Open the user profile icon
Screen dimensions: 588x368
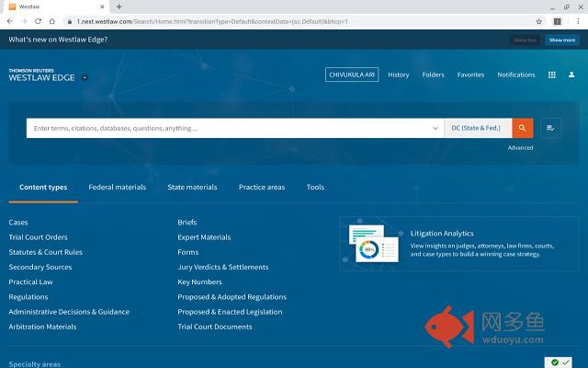point(571,75)
